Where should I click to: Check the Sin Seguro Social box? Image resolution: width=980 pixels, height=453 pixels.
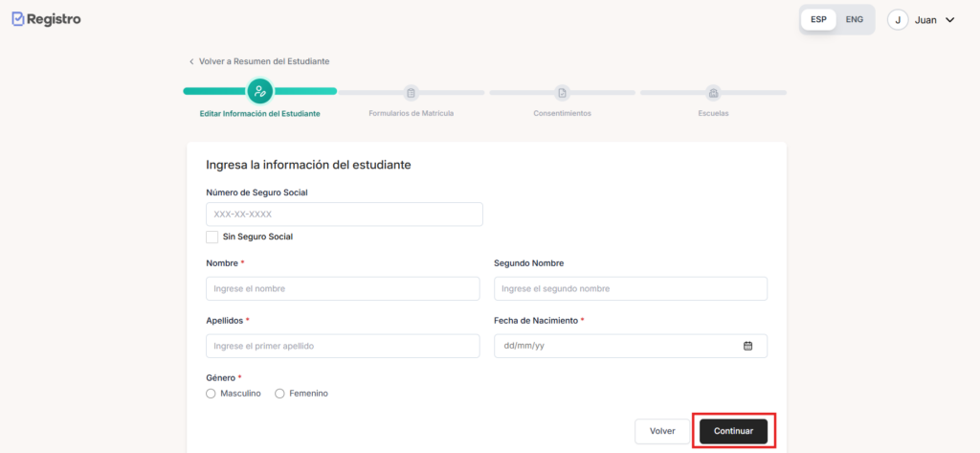(212, 237)
